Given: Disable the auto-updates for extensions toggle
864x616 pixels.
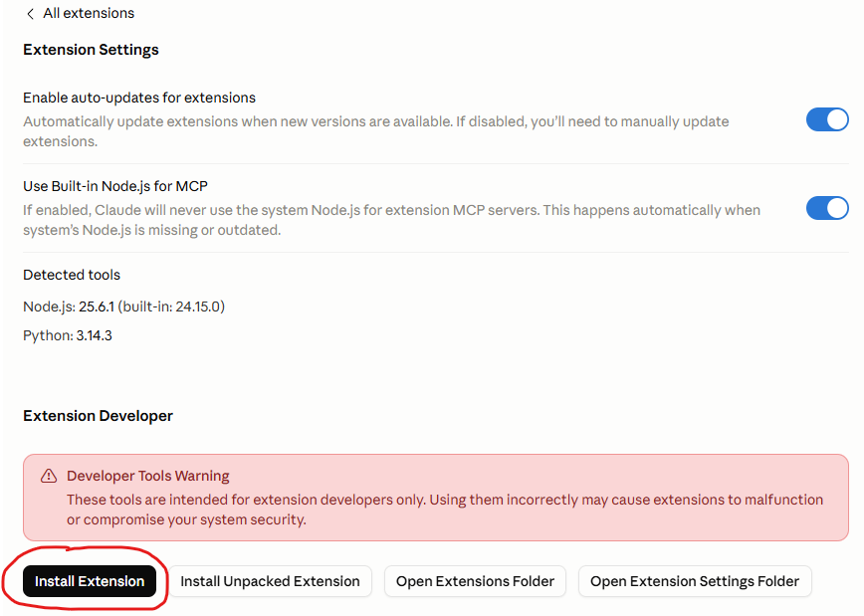Looking at the screenshot, I should (827, 119).
